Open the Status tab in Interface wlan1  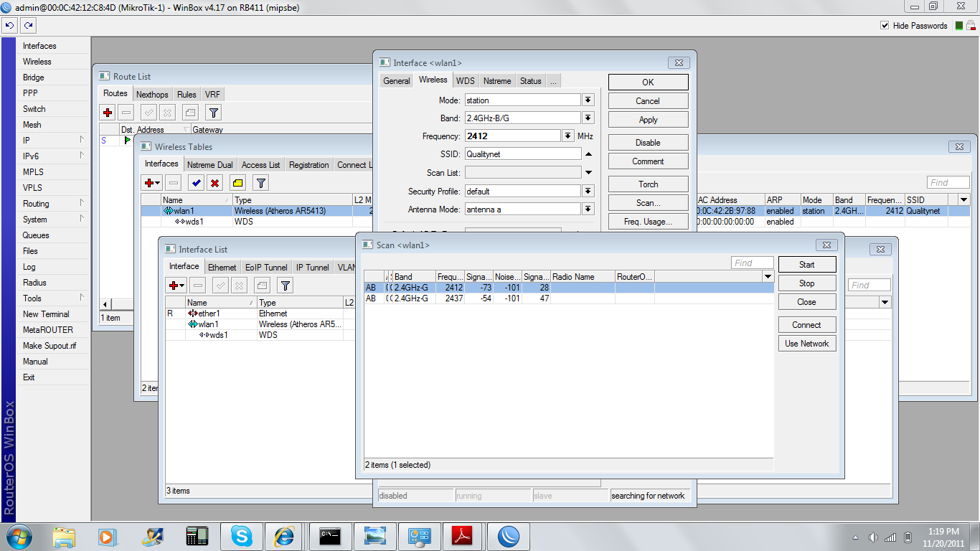[x=531, y=81]
